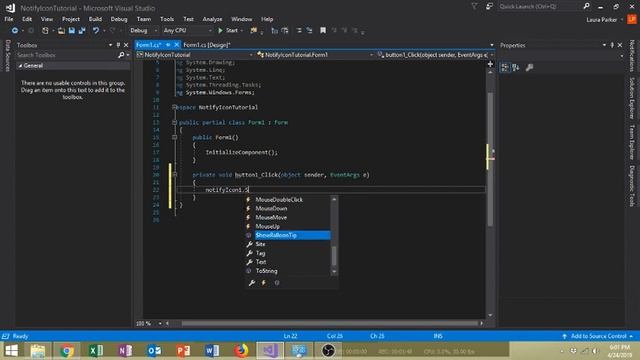
Task: Click Add to Source Control in status bar
Action: point(598,336)
